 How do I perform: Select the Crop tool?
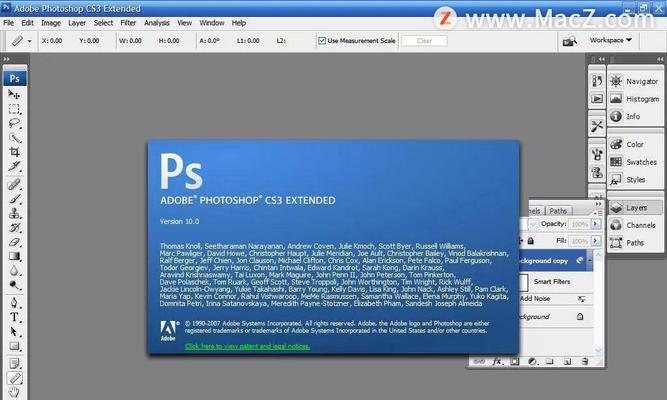pos(14,152)
